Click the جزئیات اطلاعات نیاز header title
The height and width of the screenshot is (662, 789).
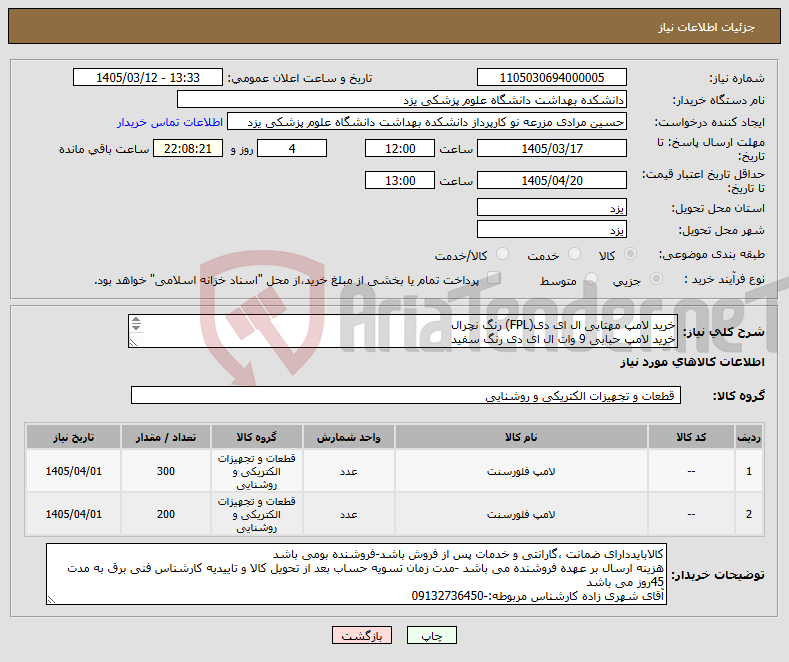coord(706,27)
